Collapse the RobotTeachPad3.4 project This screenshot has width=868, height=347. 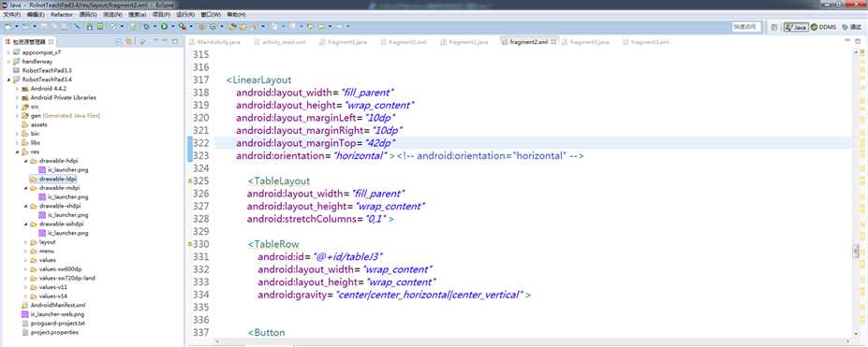point(8,80)
